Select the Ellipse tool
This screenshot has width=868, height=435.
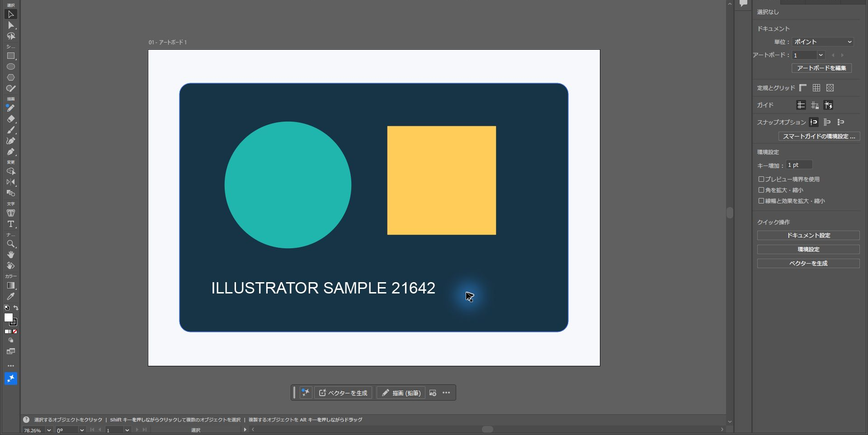point(11,67)
